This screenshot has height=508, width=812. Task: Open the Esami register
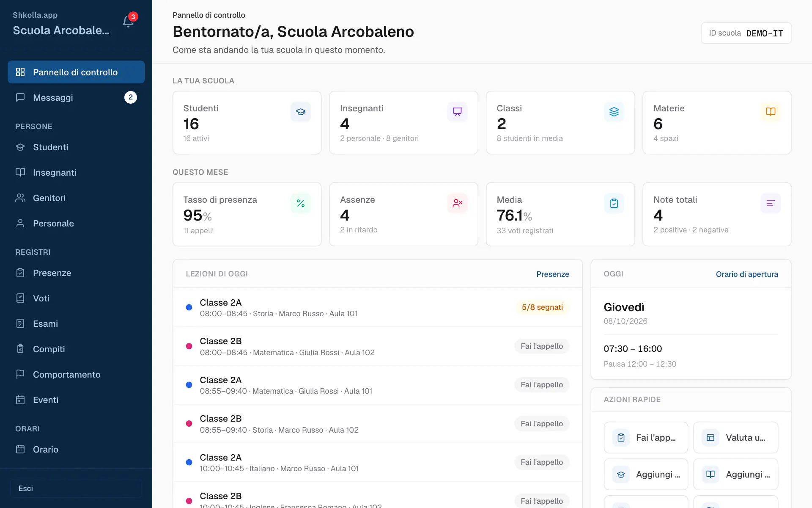coord(76,323)
